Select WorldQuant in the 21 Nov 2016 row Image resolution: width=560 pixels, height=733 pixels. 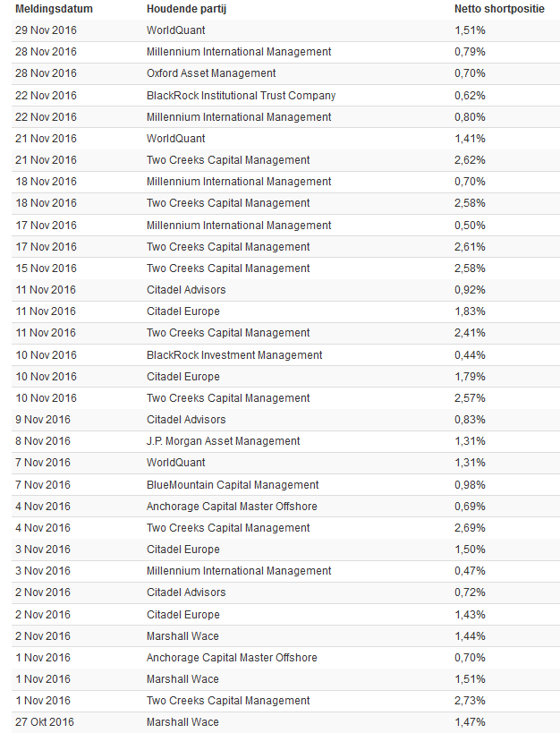point(175,139)
